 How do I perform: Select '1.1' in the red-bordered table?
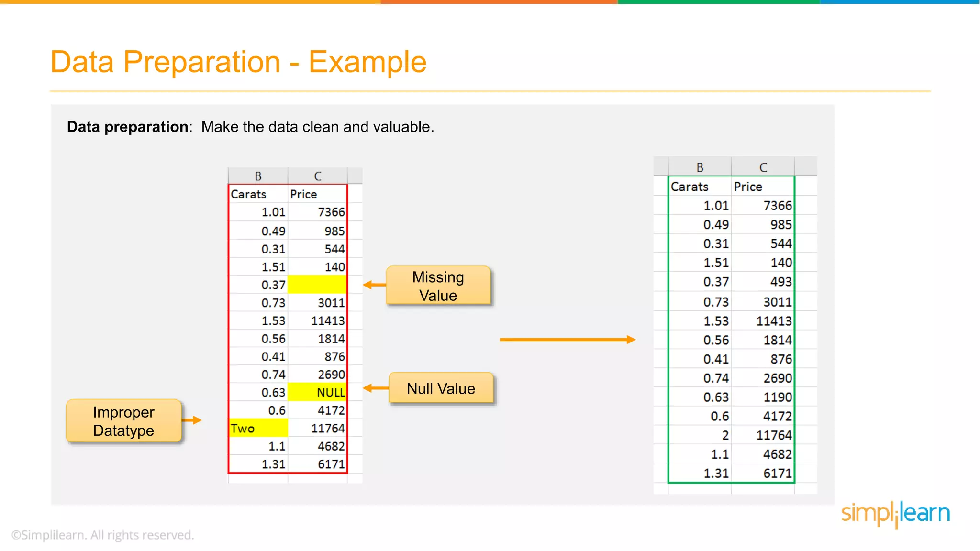(258, 446)
